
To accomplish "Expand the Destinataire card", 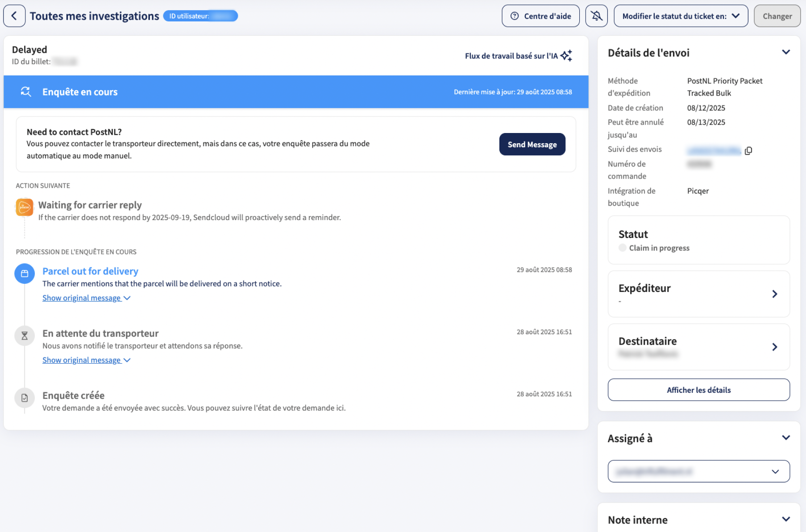I will click(x=698, y=347).
